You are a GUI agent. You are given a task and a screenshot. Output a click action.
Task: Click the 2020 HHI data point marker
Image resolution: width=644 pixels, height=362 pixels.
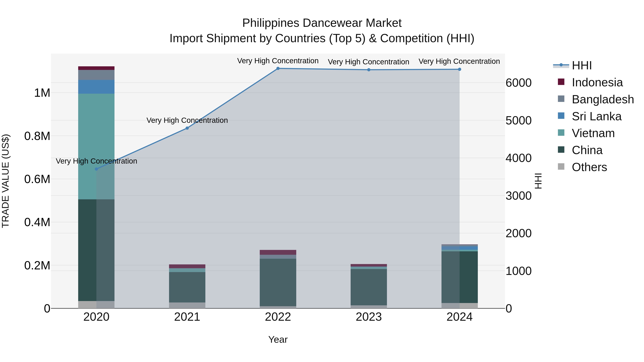pos(96,169)
